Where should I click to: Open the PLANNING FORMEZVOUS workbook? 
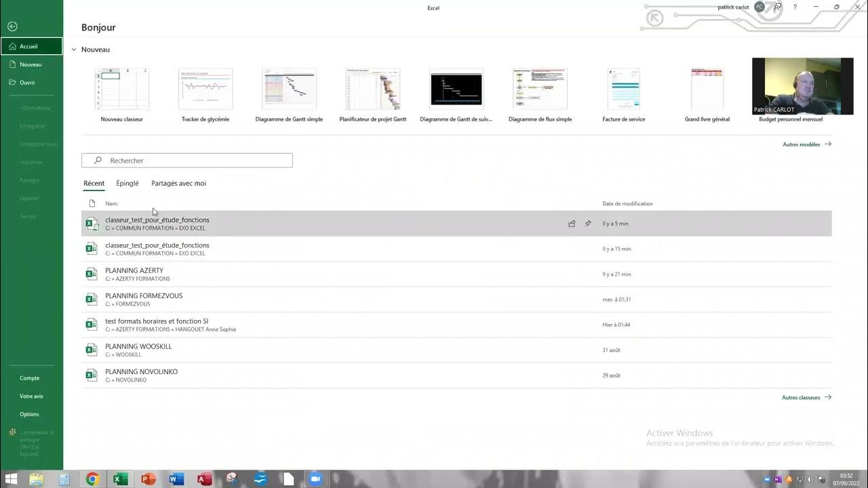[456, 300]
